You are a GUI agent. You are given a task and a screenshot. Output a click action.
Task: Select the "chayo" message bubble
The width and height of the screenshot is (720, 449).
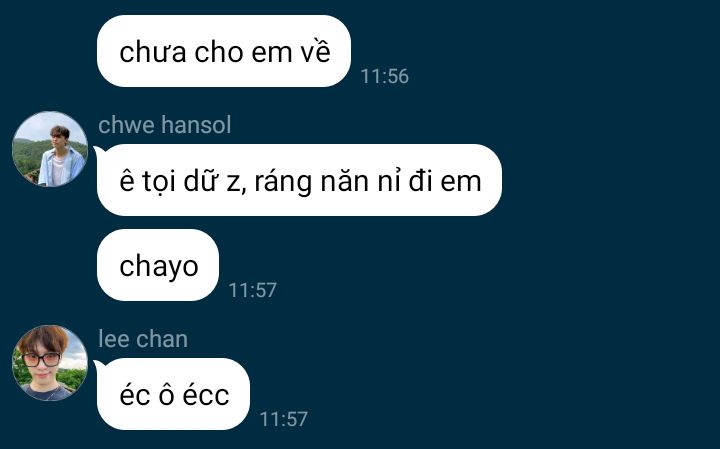click(x=158, y=265)
